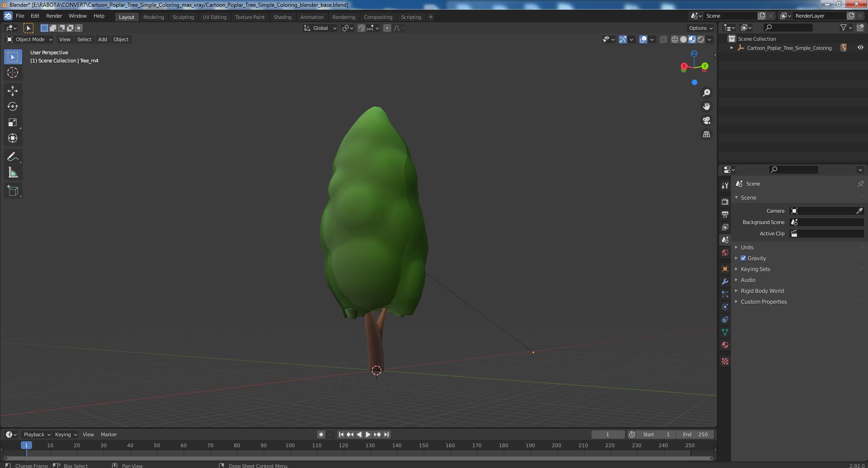Switch to wireframe viewport shading
This screenshot has width=868, height=468.
[674, 39]
